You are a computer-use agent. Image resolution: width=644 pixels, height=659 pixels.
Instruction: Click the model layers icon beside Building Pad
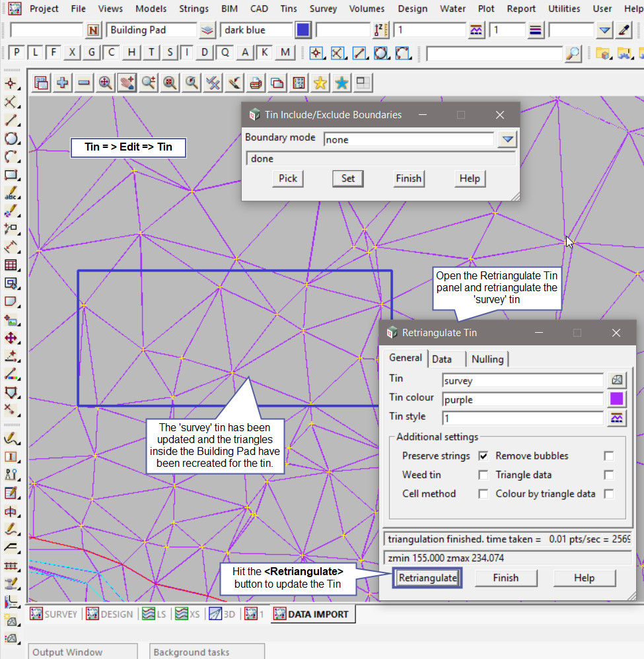coord(207,30)
